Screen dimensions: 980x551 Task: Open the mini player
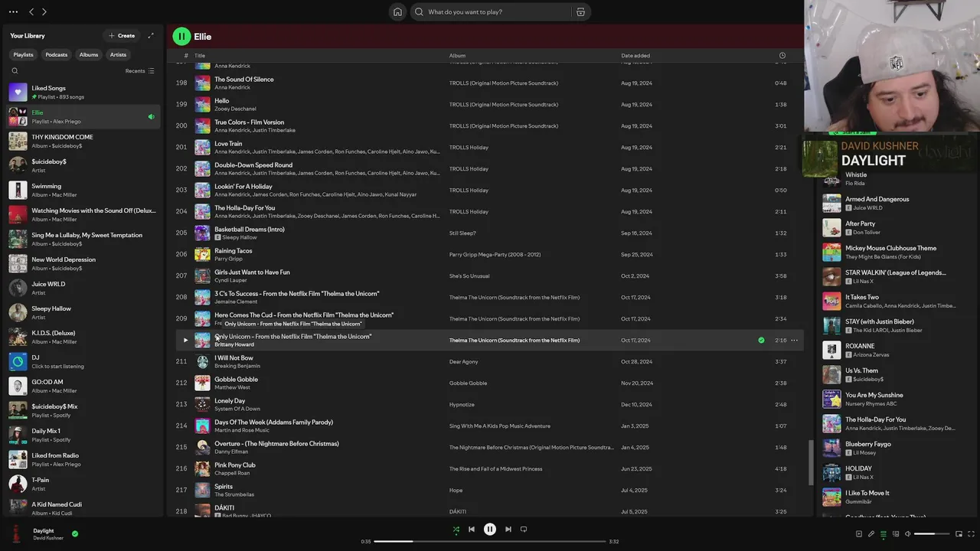(x=959, y=533)
